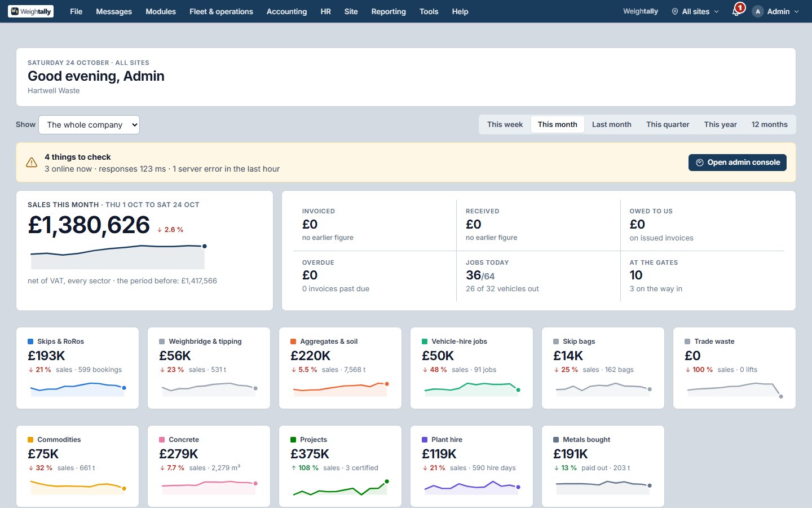Click the Weightally logo in the navbar

tap(31, 11)
